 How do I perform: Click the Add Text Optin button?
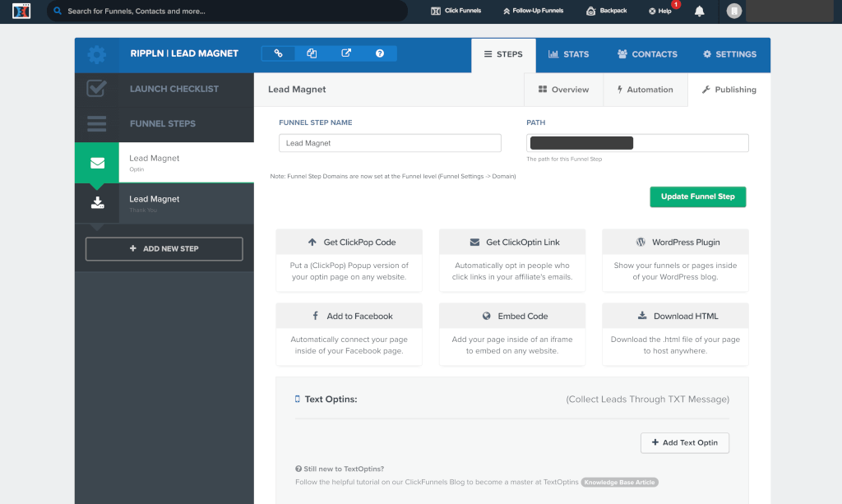(685, 443)
